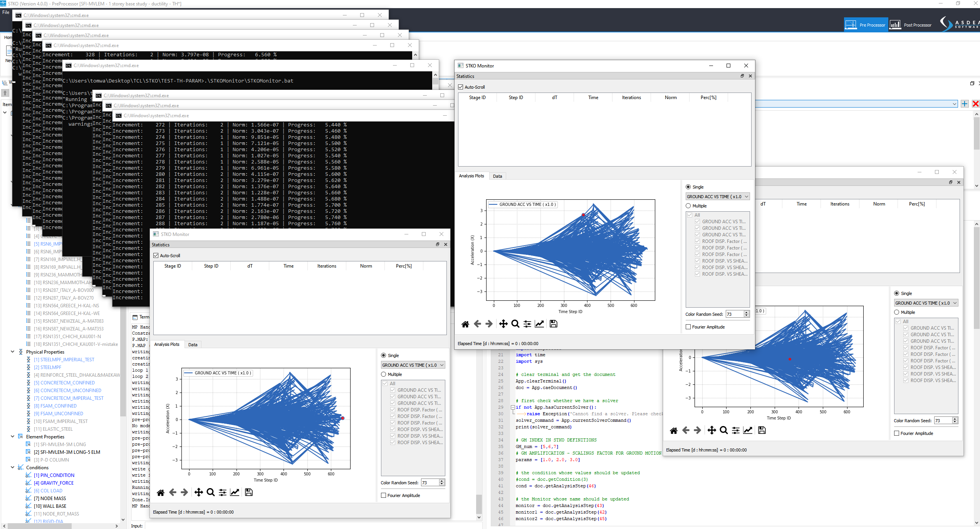Screen dimensions: 980x529
Task: Open the long combo box beside the blue plus button
Action: (856, 104)
